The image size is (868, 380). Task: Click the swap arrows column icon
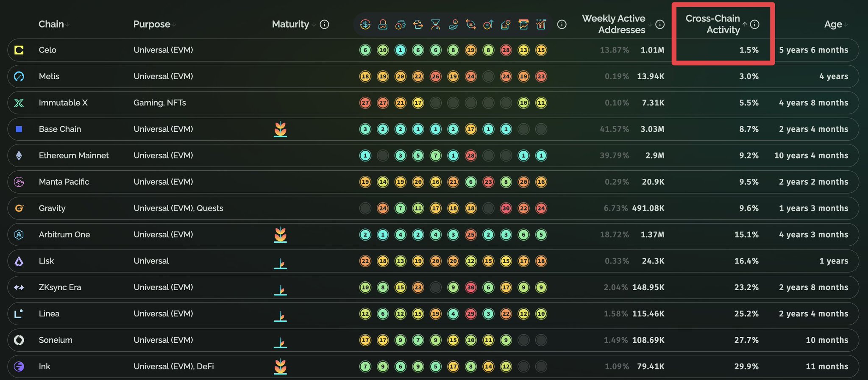point(471,25)
